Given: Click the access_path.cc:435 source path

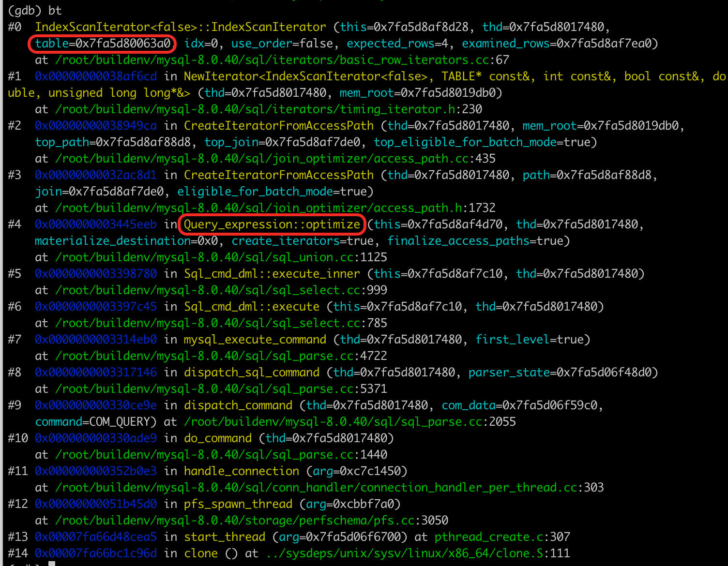Looking at the screenshot, I should tap(275, 159).
